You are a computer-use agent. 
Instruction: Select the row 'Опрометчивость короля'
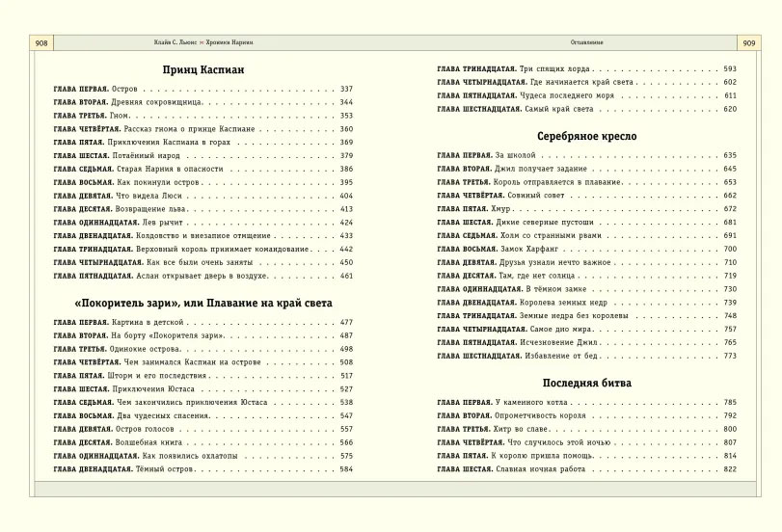tap(587, 415)
